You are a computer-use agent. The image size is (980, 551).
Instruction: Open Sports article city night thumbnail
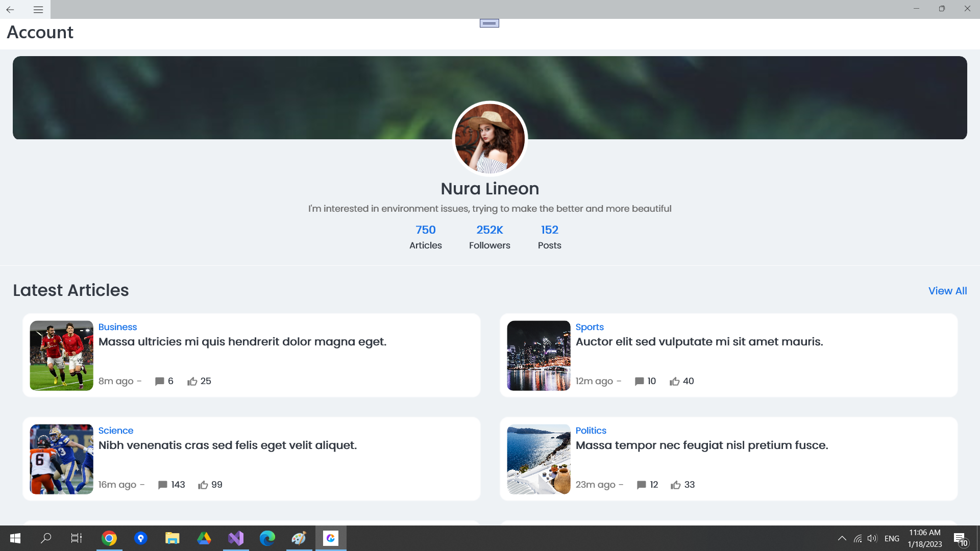click(538, 356)
